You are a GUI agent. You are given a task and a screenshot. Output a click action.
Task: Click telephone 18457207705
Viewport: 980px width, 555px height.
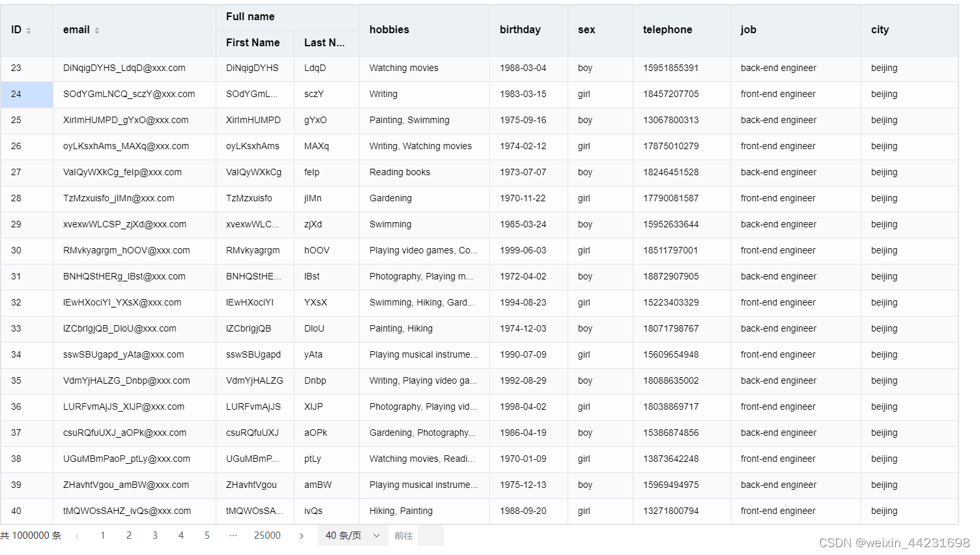pyautogui.click(x=670, y=94)
